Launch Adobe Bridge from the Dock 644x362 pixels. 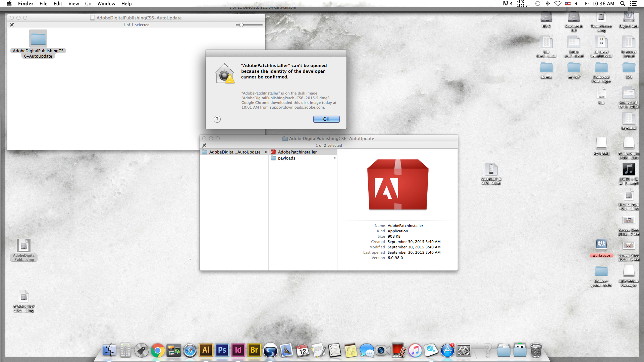(254, 350)
